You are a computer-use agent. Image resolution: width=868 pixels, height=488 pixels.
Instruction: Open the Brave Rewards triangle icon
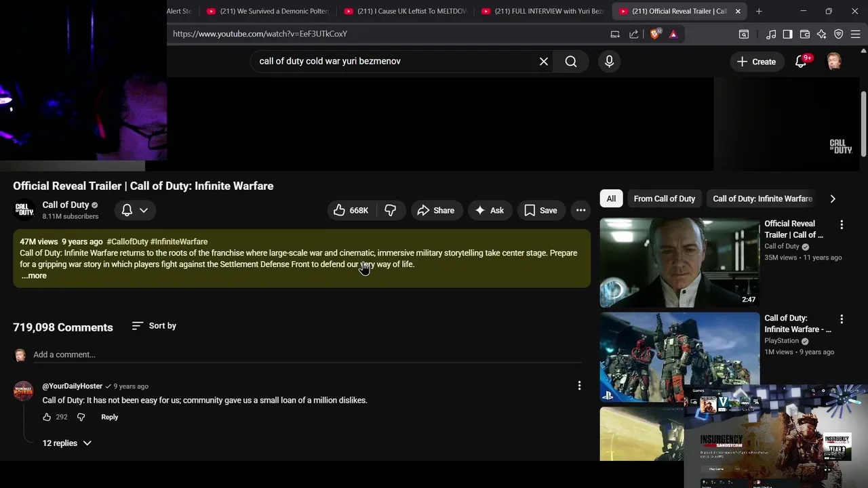[673, 34]
